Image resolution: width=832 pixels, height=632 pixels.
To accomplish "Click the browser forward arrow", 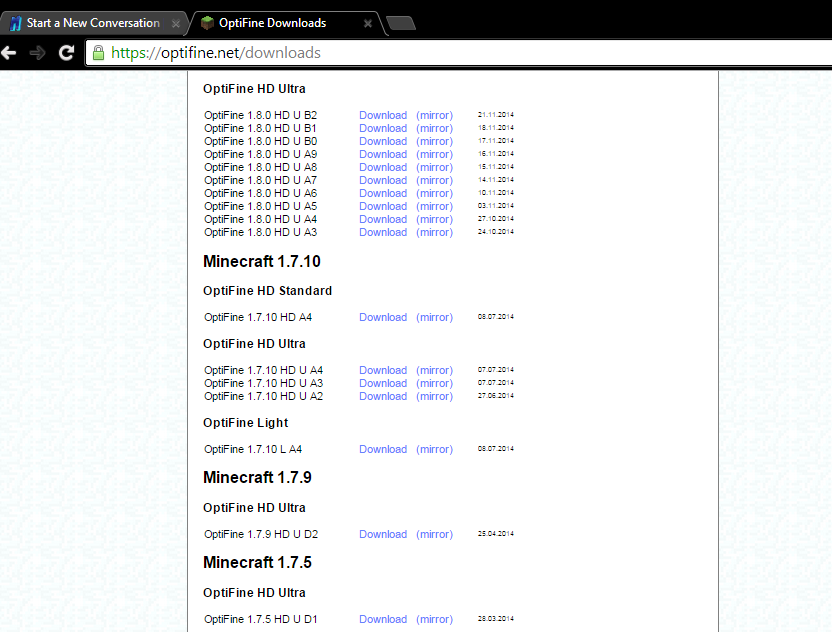I will (37, 53).
